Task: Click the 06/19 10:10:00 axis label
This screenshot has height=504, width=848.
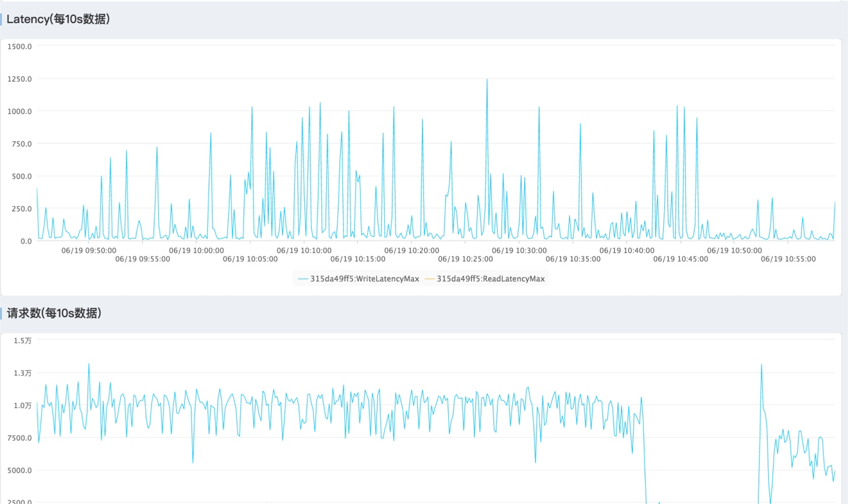Action: click(x=304, y=250)
